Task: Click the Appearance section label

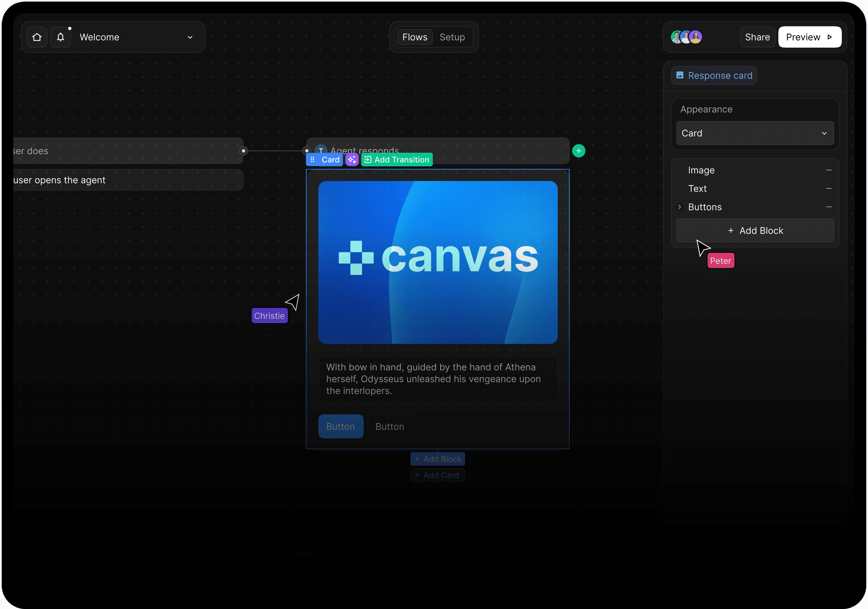Action: [707, 109]
